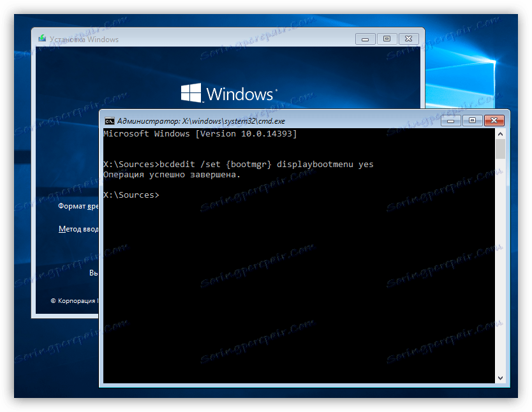Click the cmd.exe icon in the title bar
Image resolution: width=532 pixels, height=412 pixels.
tap(109, 121)
